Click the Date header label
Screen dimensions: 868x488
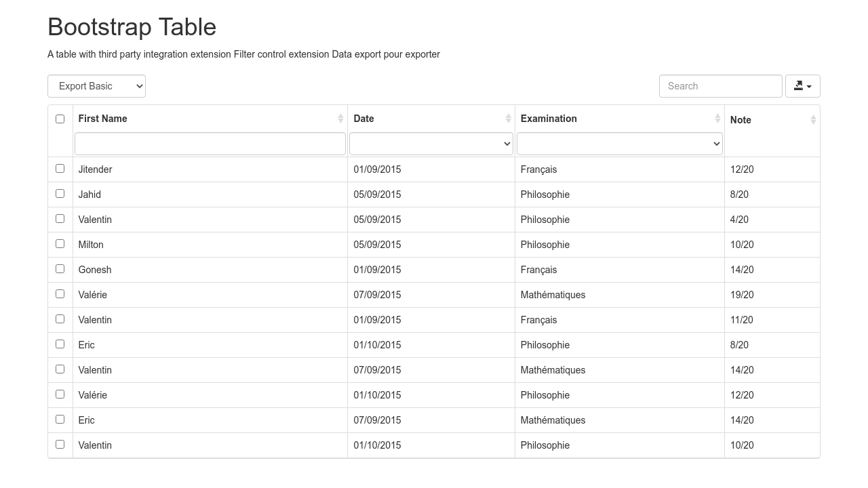[363, 119]
